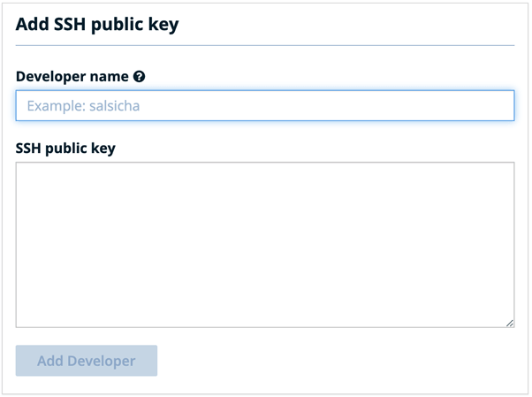The height and width of the screenshot is (397, 532).
Task: Place cursor in the empty SSH key area
Action: tap(265, 245)
